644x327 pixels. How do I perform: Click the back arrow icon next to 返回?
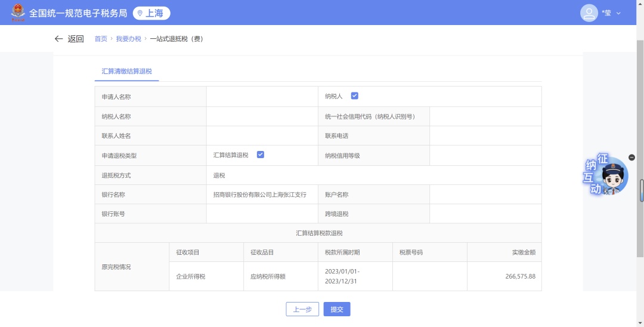coord(58,39)
